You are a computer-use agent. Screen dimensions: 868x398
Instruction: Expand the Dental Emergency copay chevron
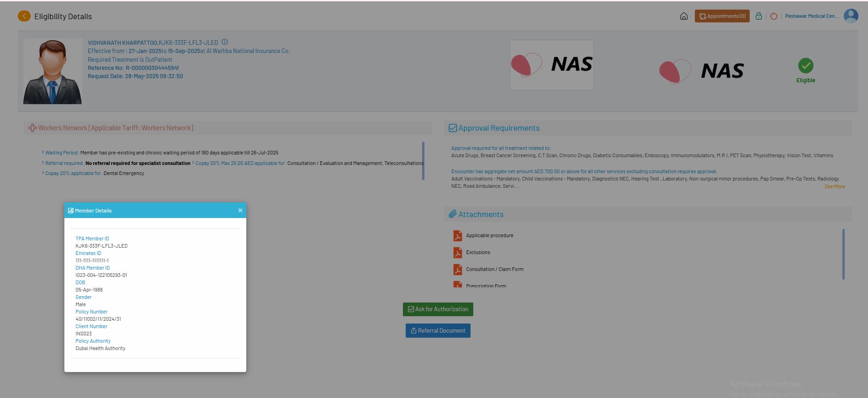[x=43, y=173]
